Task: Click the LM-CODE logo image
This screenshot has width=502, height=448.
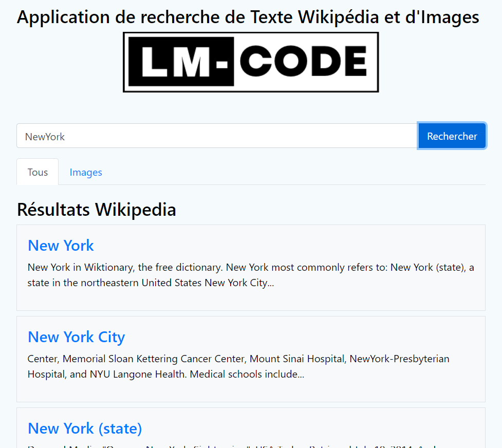Action: [251, 62]
